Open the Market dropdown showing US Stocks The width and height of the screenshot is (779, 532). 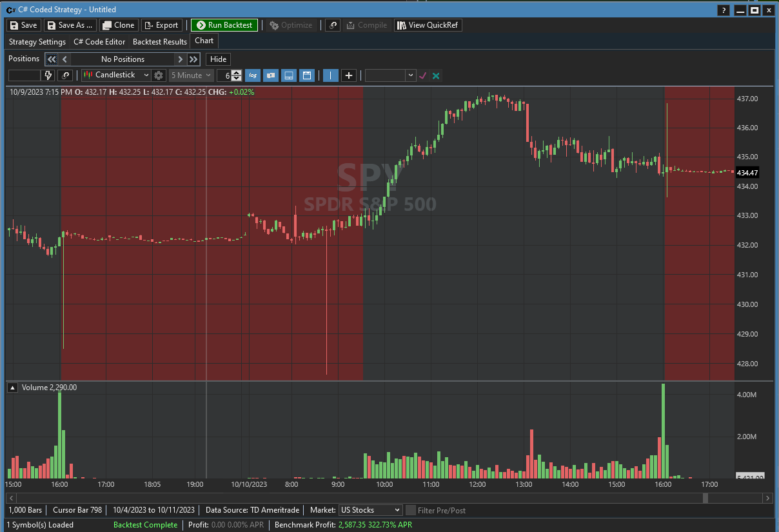[370, 510]
